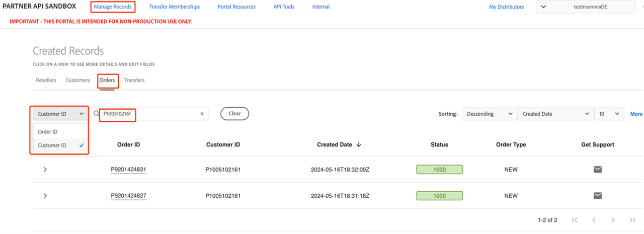644x234 pixels.
Task: Click next page pagination arrow
Action: [x=613, y=220]
